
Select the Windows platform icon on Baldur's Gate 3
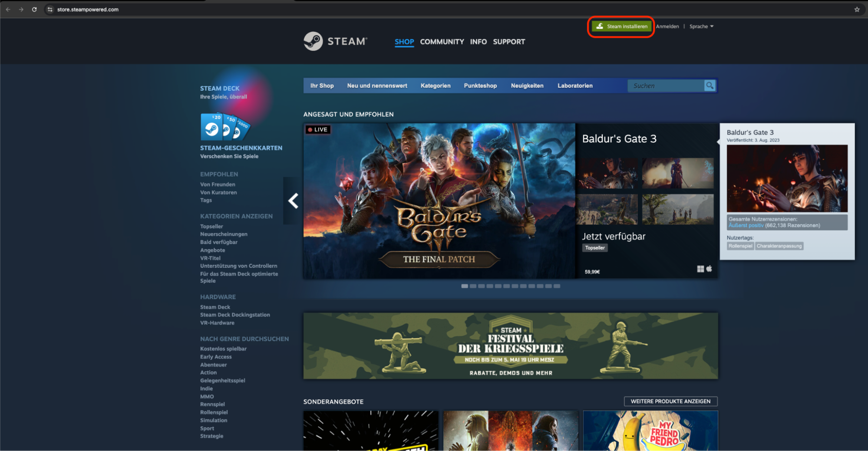(700, 269)
